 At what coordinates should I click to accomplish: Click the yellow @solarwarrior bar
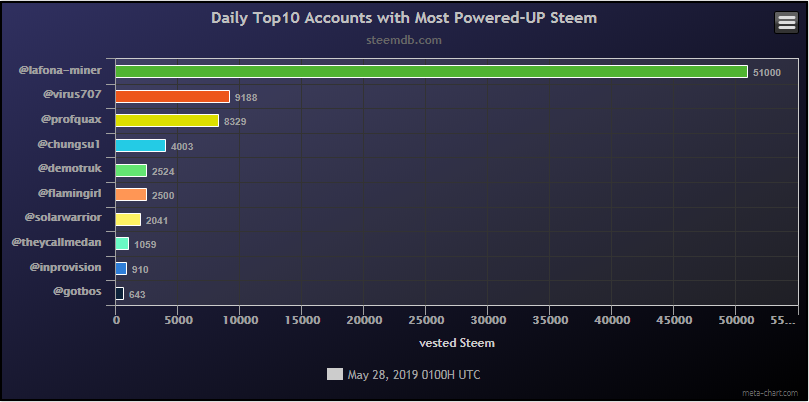pos(128,220)
